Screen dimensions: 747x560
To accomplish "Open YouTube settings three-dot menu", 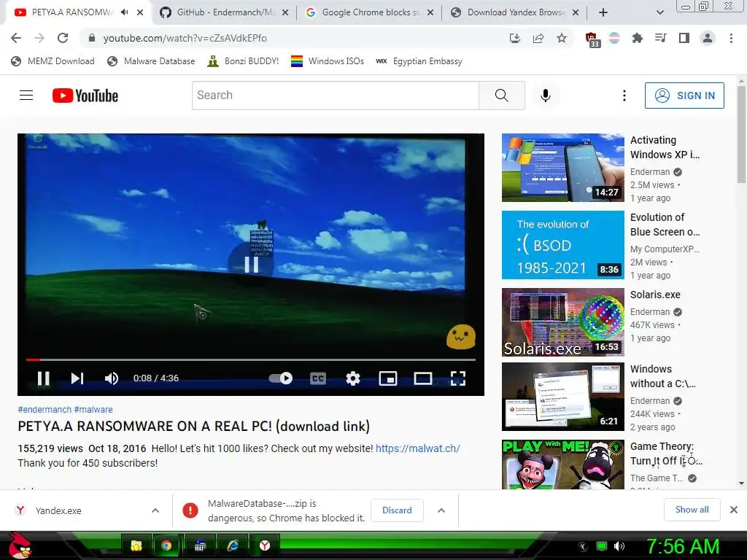I will tap(624, 96).
